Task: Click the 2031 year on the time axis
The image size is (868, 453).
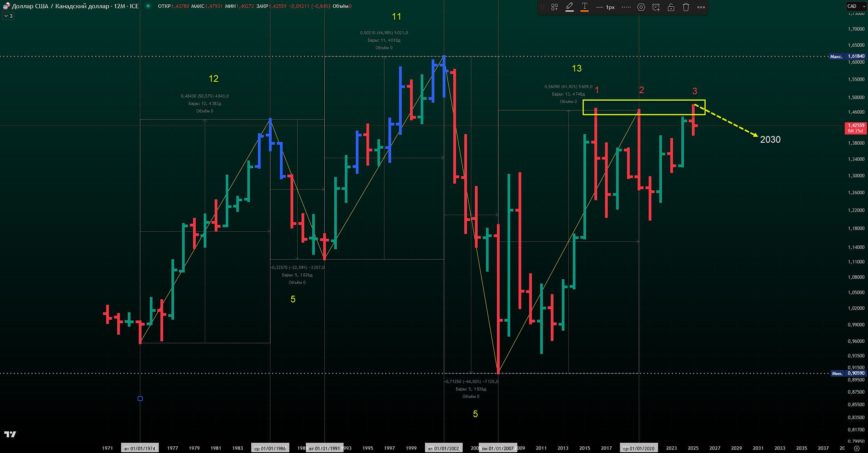Action: click(758, 448)
